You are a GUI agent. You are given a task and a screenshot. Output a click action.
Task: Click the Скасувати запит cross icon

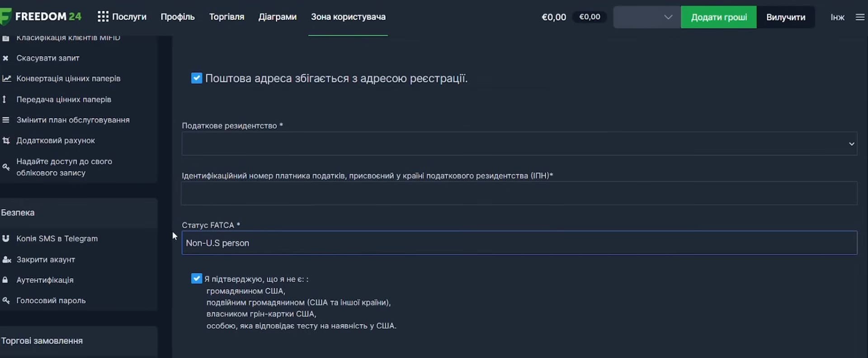coord(5,58)
